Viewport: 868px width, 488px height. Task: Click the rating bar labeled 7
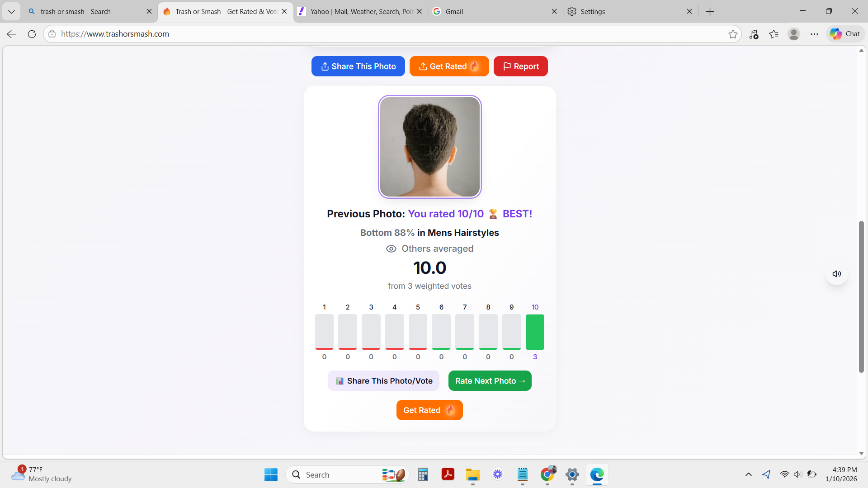(x=465, y=332)
